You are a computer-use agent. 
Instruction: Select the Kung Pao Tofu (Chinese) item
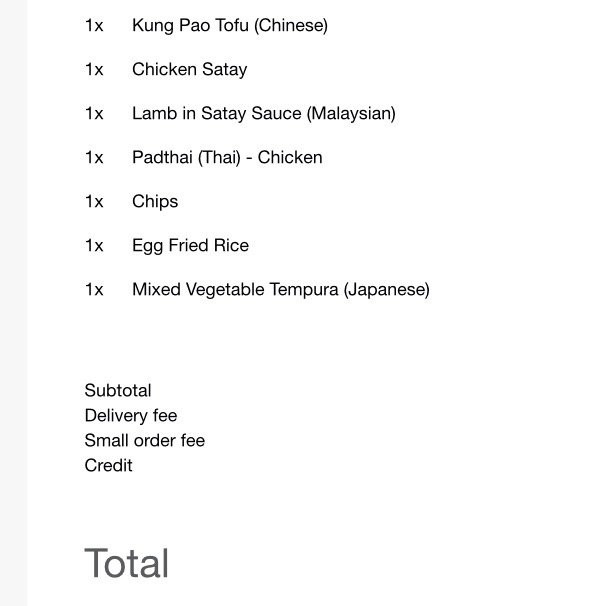coord(230,26)
